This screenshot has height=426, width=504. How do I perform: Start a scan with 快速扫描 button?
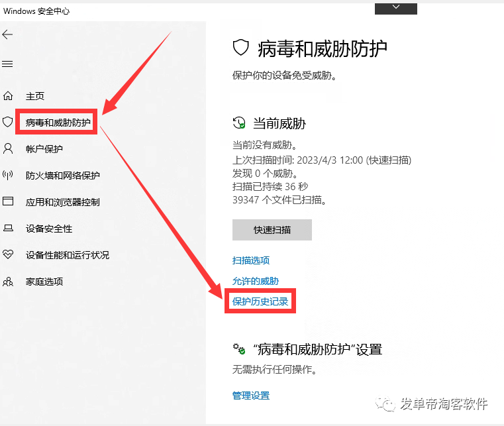[x=272, y=230]
